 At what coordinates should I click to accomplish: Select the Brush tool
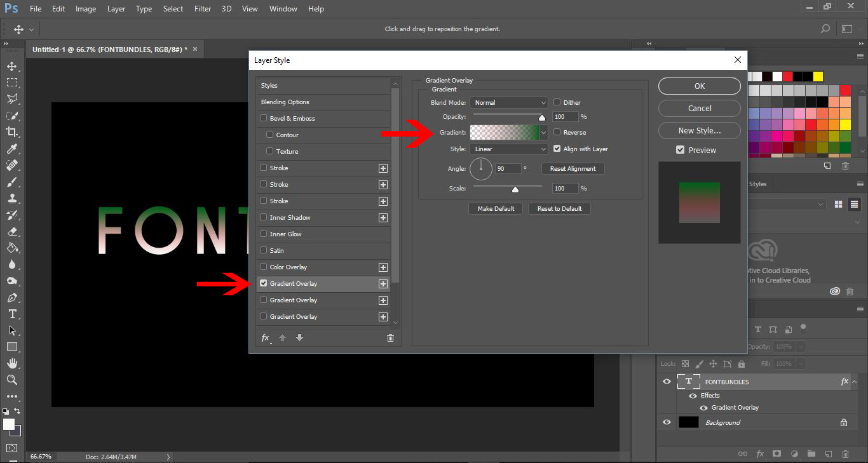tap(12, 182)
